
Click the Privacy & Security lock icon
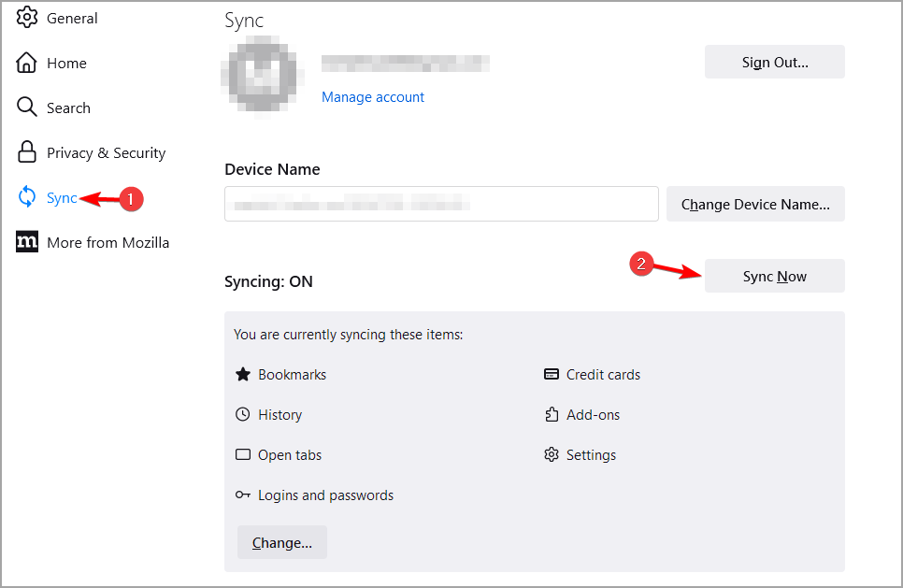(x=26, y=152)
